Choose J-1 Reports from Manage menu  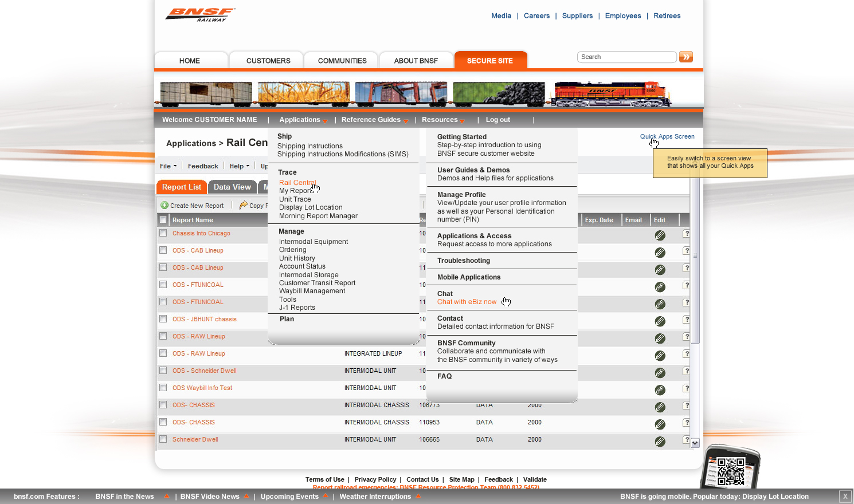[x=297, y=308]
